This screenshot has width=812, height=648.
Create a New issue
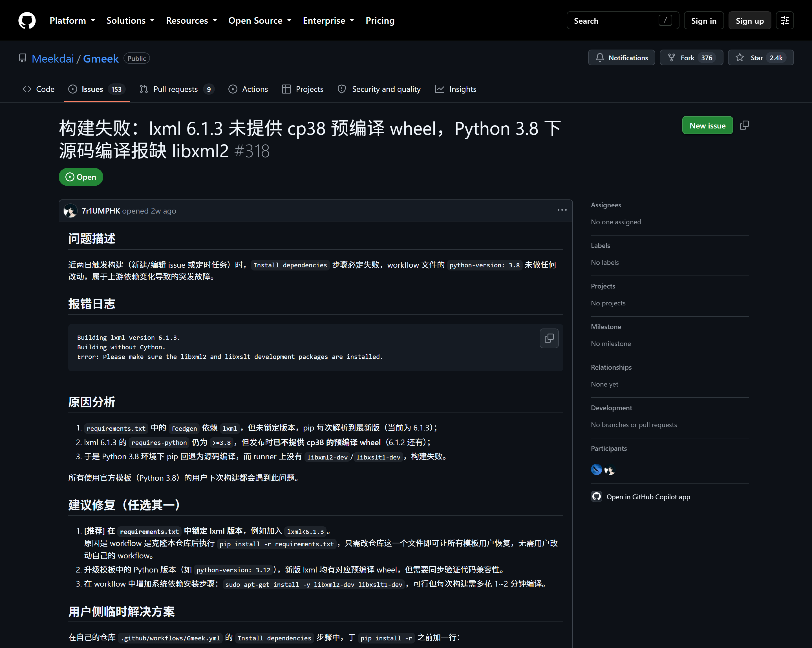707,125
